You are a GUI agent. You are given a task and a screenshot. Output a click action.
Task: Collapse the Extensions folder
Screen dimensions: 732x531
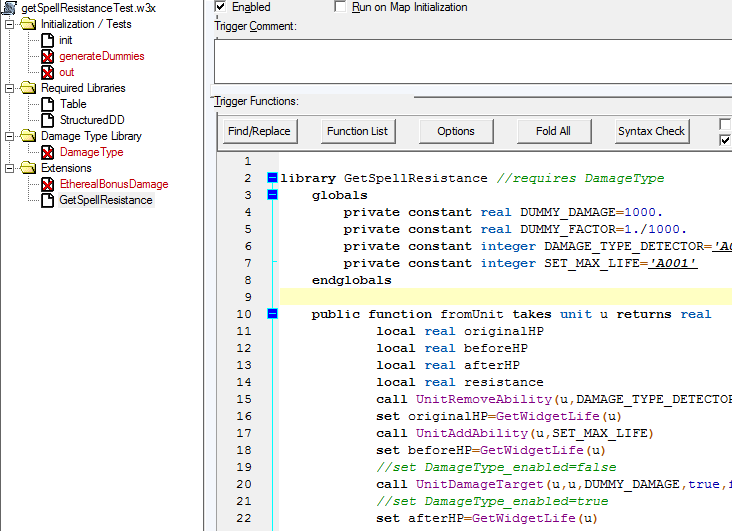tap(9, 168)
